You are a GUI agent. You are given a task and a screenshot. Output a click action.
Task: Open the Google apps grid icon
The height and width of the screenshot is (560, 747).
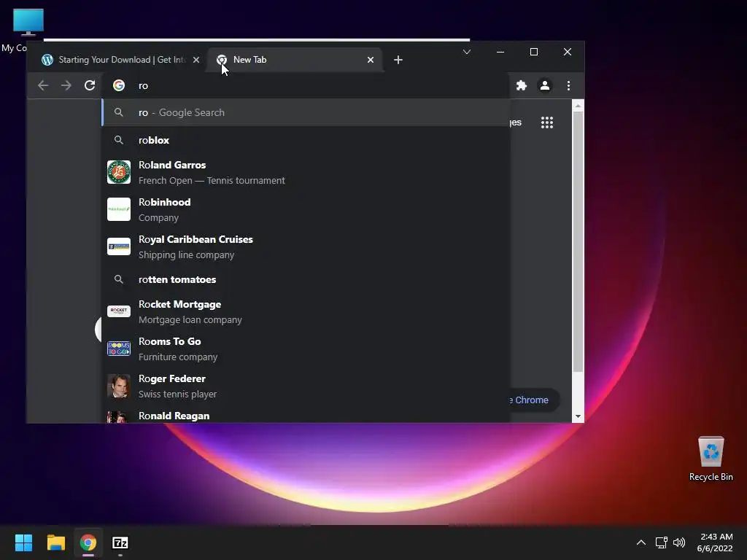[x=547, y=122]
